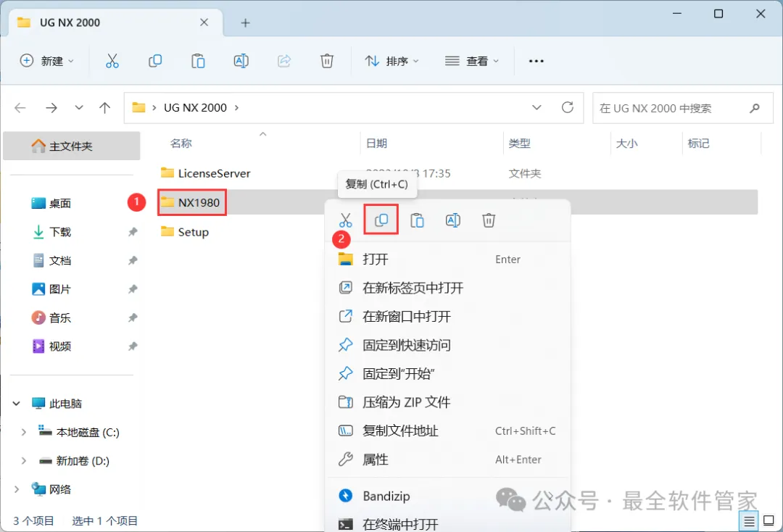
Task: Open 桌面 in the sidebar
Action: (x=52, y=203)
